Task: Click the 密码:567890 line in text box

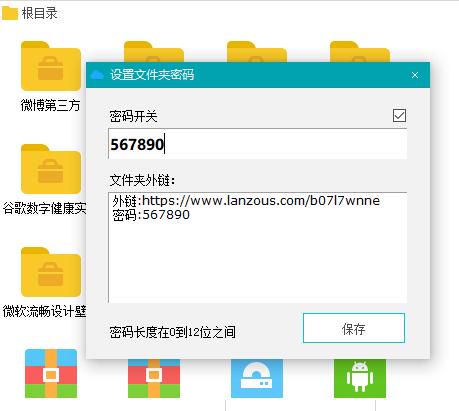Action: (151, 215)
